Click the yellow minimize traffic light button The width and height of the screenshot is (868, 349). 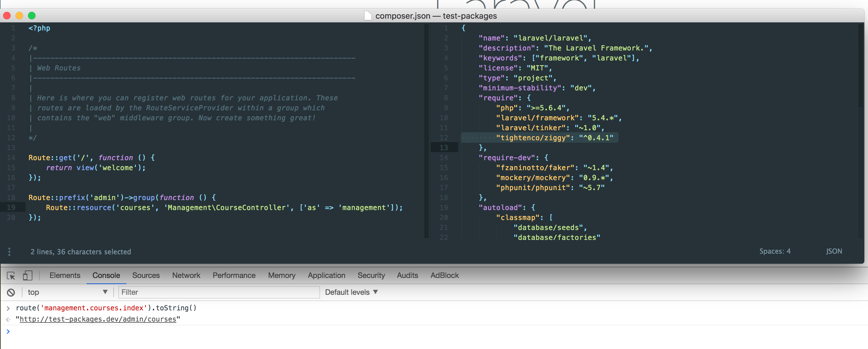pyautogui.click(x=19, y=16)
